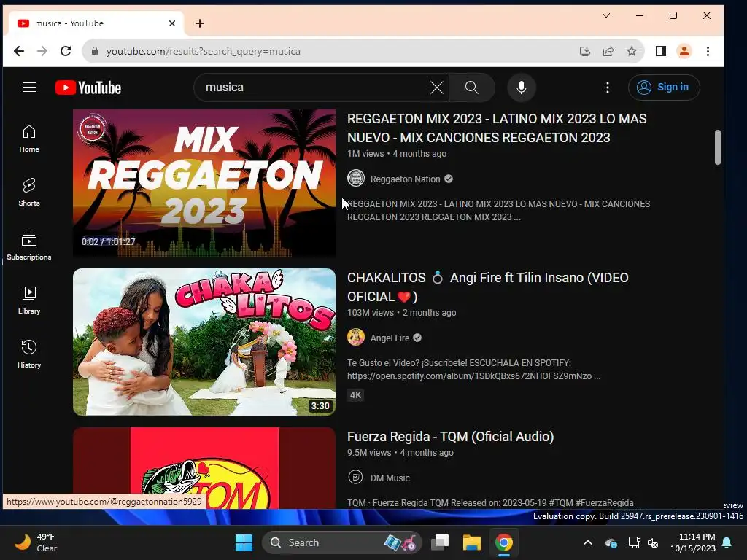
Task: Open the Reggaeton Nation channel name
Action: pos(405,179)
